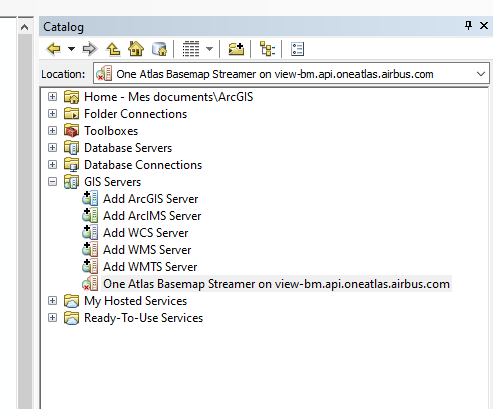The width and height of the screenshot is (493, 409).
Task: Expand Database Connections node
Action: pyautogui.click(x=52, y=165)
